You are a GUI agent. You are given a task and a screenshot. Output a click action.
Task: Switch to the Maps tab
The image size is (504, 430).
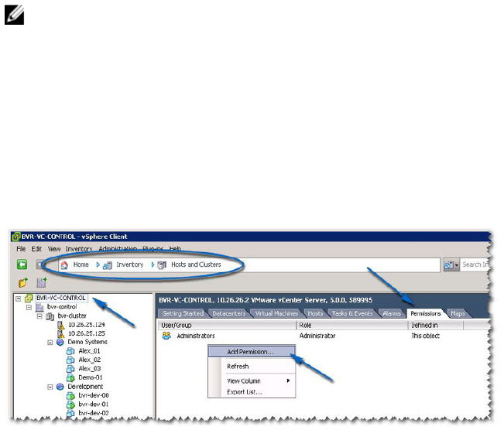[x=458, y=313]
